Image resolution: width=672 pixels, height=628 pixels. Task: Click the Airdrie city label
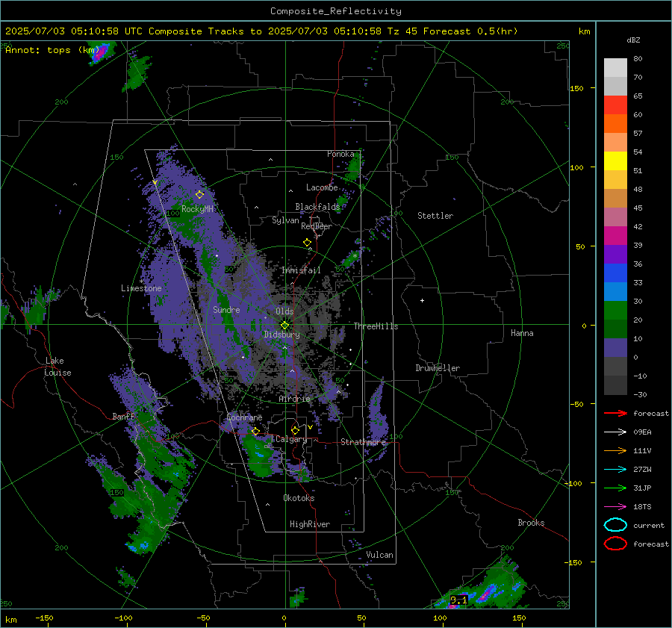[294, 399]
